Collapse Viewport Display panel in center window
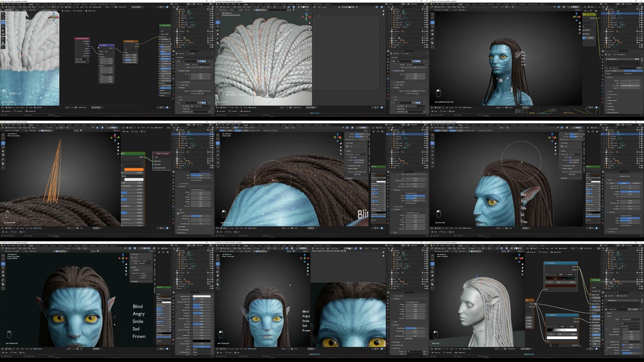The height and width of the screenshot is (362, 644). (353, 169)
